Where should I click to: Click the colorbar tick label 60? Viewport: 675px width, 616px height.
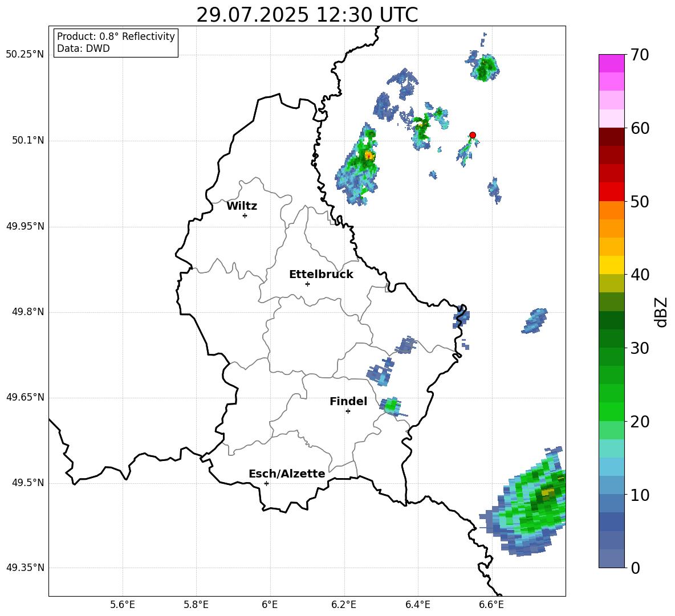click(x=640, y=128)
